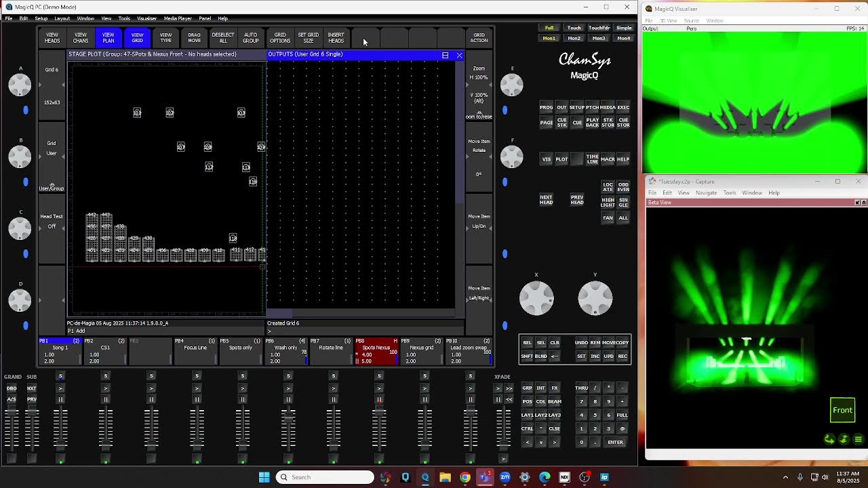Select the Front view in Capture

(842, 410)
